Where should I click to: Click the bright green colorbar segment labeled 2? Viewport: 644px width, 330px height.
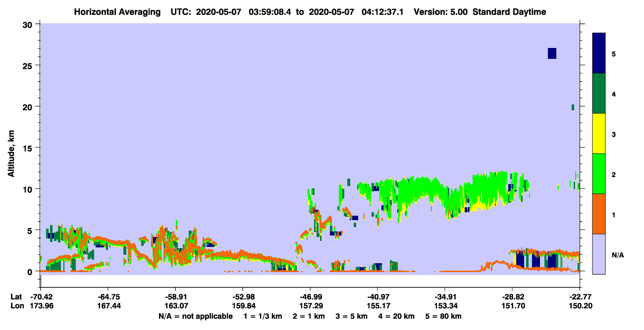tap(599, 174)
